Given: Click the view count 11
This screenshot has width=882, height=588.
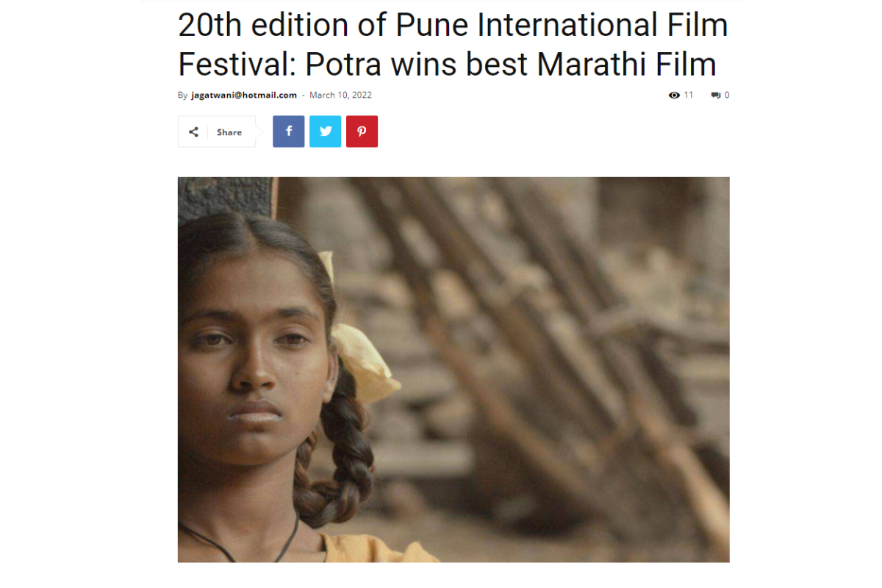Looking at the screenshot, I should point(689,95).
